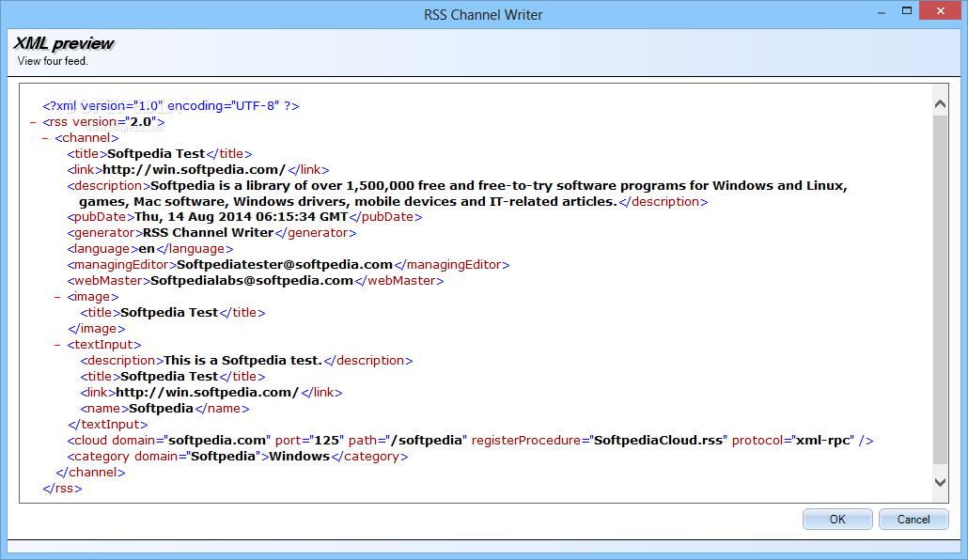968x560 pixels.
Task: Click 'This is a Softpedia test.' description
Action: pos(242,361)
